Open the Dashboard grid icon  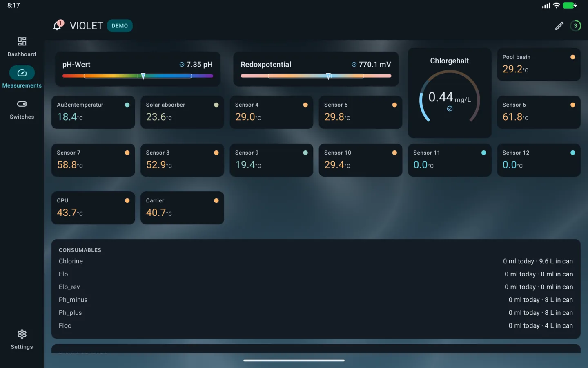click(22, 41)
